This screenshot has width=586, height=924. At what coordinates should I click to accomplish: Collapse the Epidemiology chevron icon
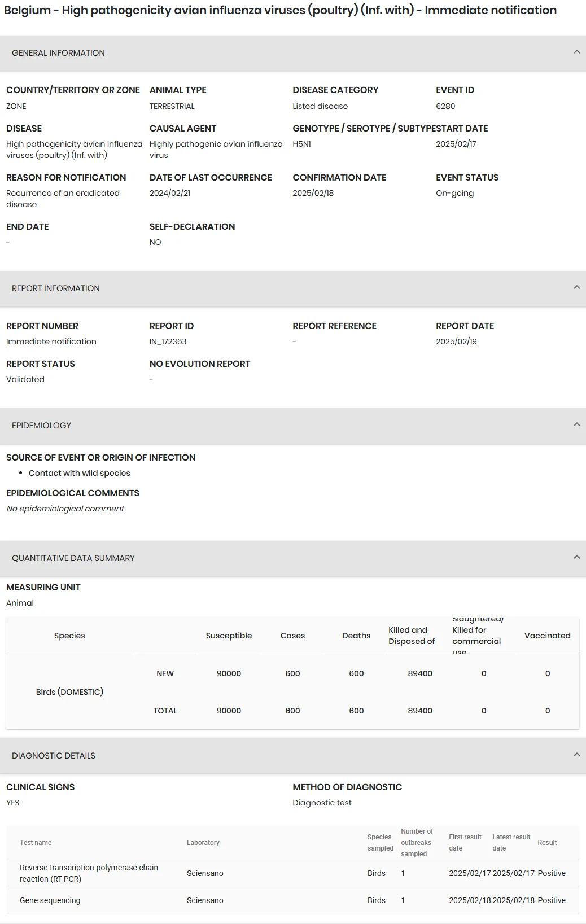click(576, 424)
